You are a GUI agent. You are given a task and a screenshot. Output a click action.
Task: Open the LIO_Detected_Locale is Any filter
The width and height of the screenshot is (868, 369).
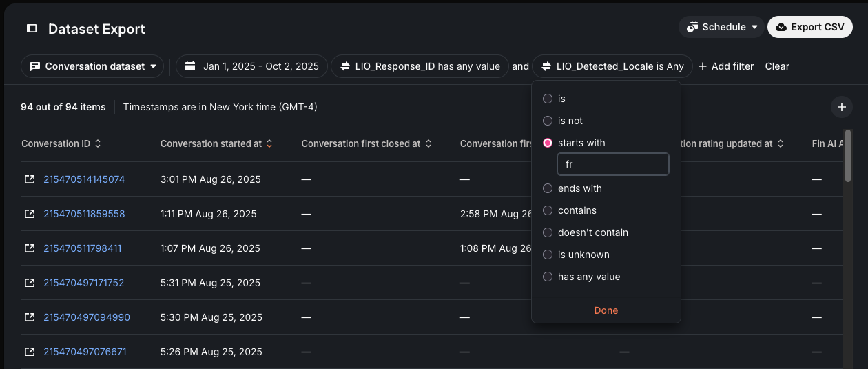[x=612, y=66]
